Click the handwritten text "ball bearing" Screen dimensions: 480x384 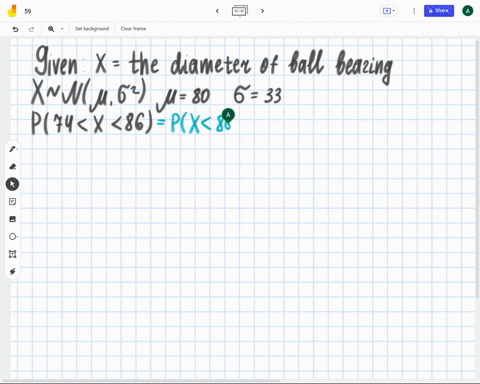tap(340, 66)
